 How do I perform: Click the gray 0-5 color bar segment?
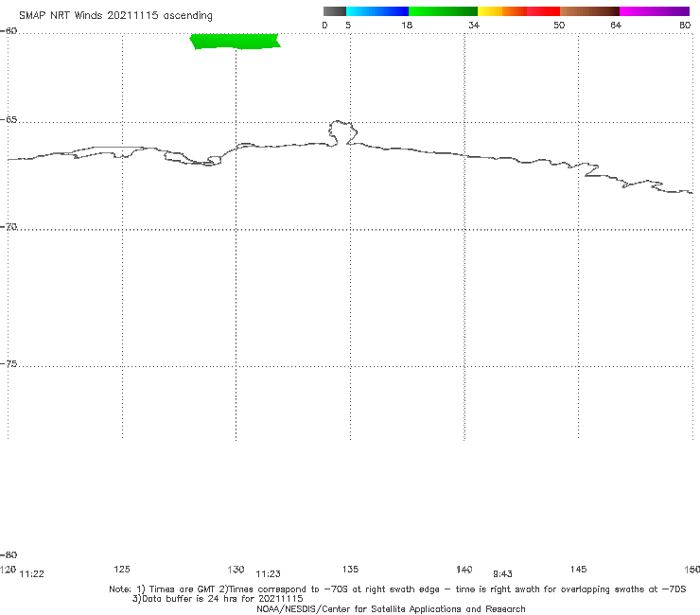335,11
